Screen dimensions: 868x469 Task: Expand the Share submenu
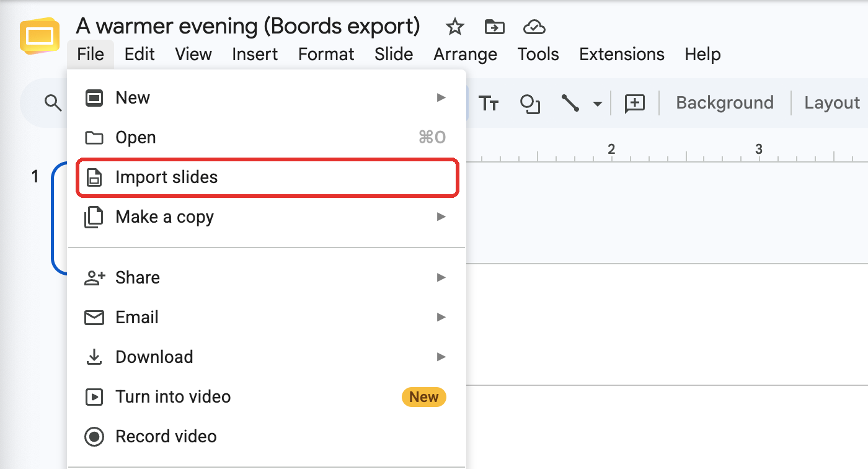coord(267,277)
